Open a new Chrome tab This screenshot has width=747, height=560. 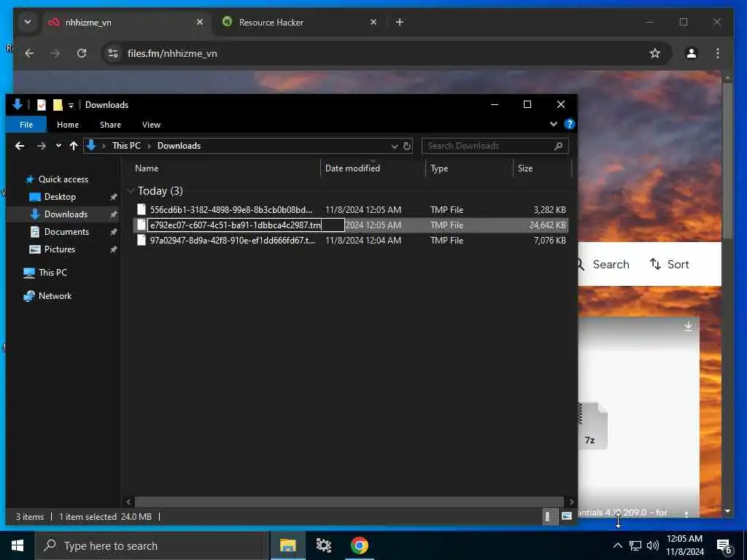pos(400,22)
